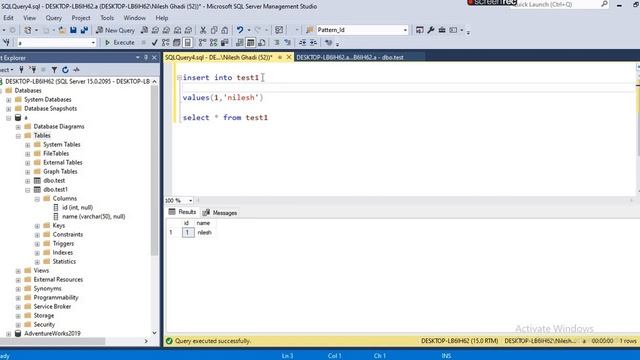
Task: Click the 'nilesh' result cell
Action: coord(204,233)
